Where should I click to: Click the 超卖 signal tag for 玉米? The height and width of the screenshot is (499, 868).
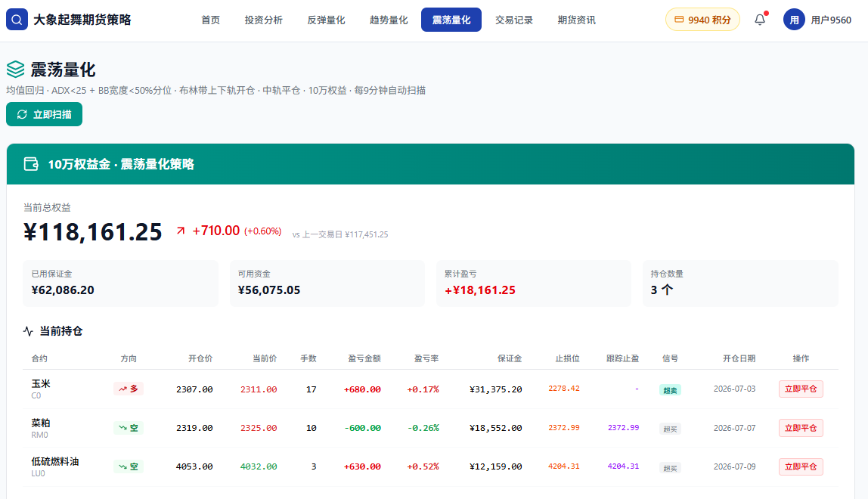[x=670, y=390]
